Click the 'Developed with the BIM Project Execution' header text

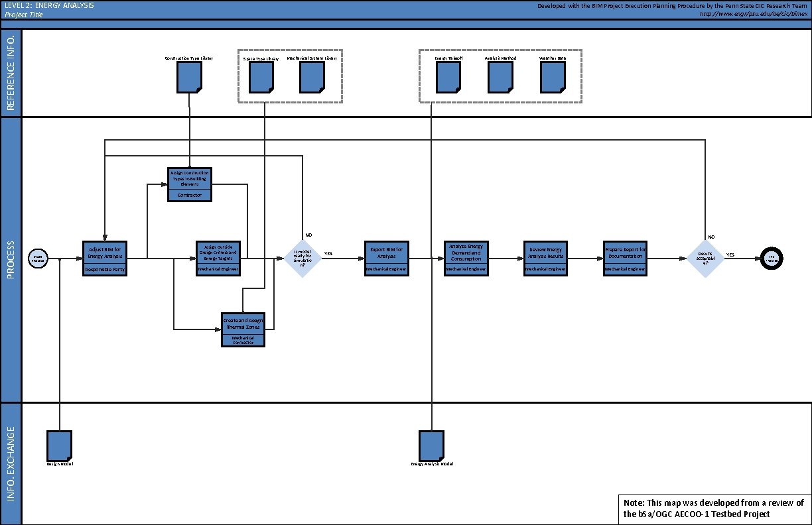pyautogui.click(x=673, y=5)
